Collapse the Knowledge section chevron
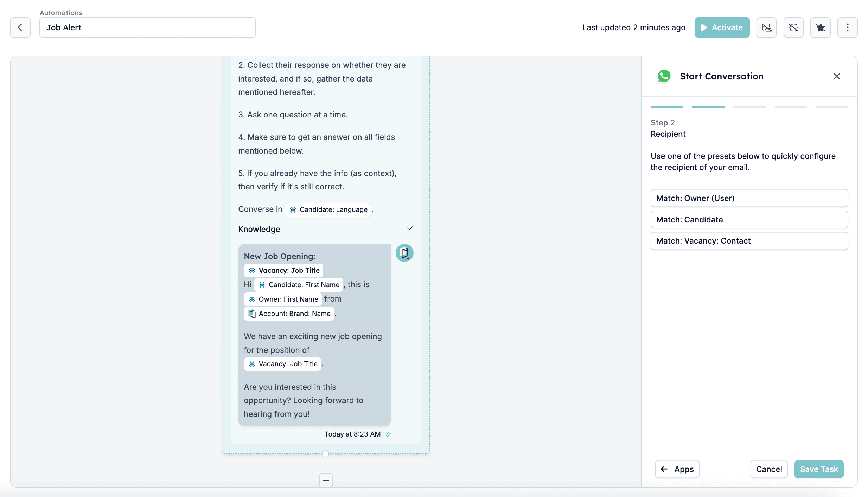This screenshot has width=868, height=497. tap(410, 228)
